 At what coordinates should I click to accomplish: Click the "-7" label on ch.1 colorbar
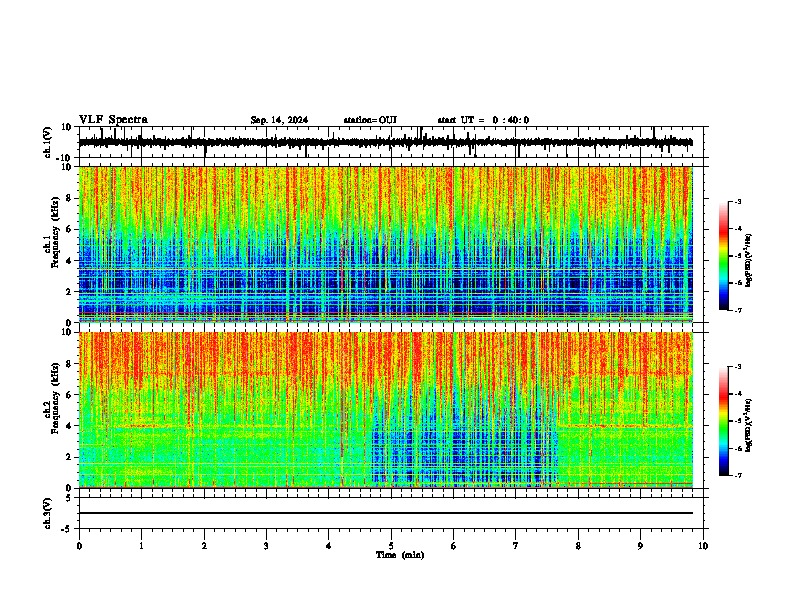(x=737, y=310)
